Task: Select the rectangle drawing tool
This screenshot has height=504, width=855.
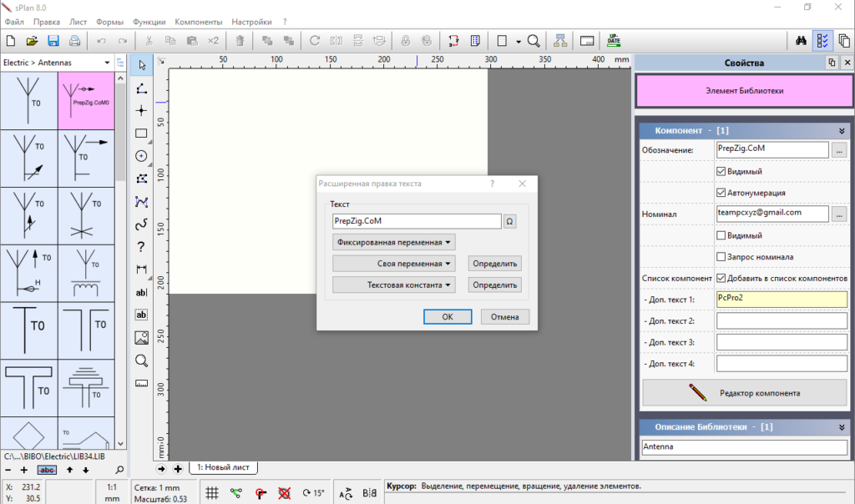Action: (141, 133)
